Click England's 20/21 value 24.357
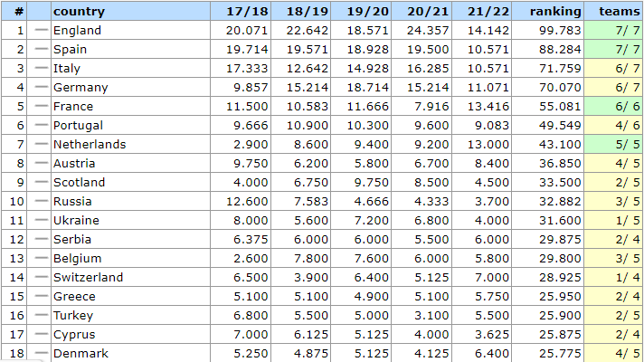This screenshot has height=362, width=644. 428,31
